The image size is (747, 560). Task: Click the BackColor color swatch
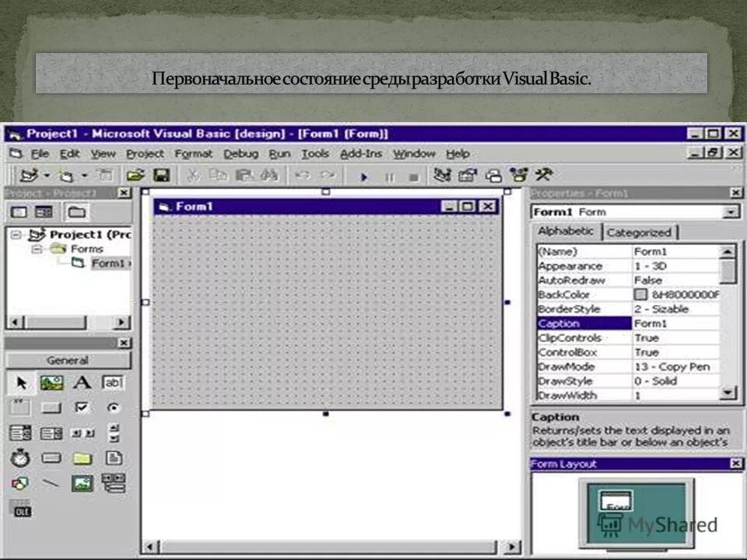click(640, 295)
